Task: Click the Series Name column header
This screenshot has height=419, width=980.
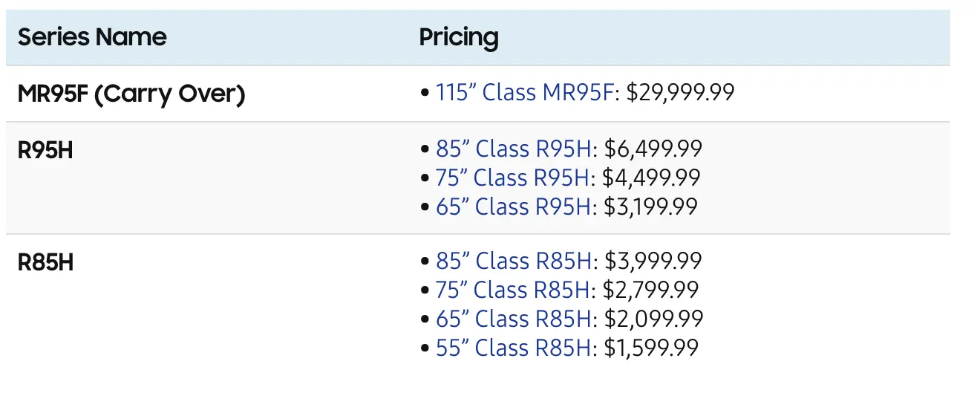Action: pyautogui.click(x=92, y=37)
